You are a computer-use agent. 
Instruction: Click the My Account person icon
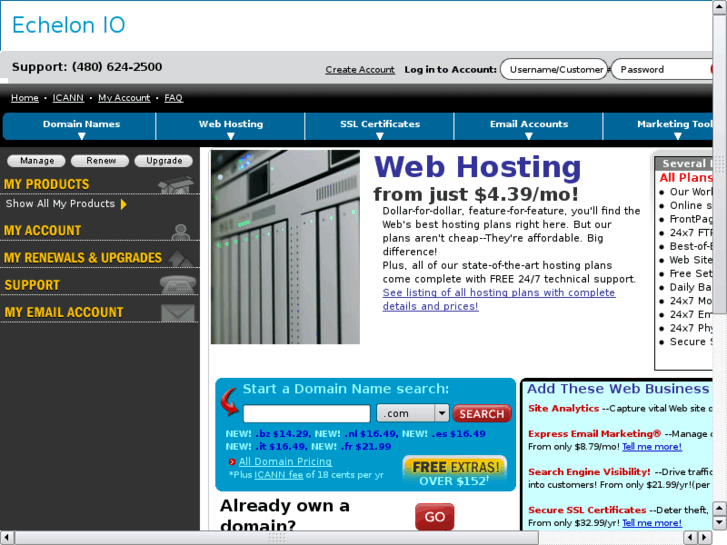pos(180,231)
